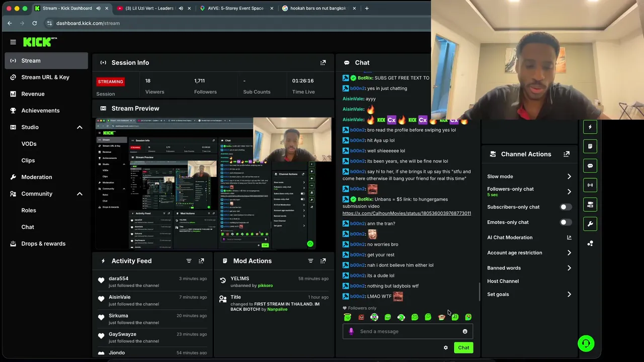Click the red STREAMING status badge
Viewport: 644px width, 362px height.
(x=110, y=81)
